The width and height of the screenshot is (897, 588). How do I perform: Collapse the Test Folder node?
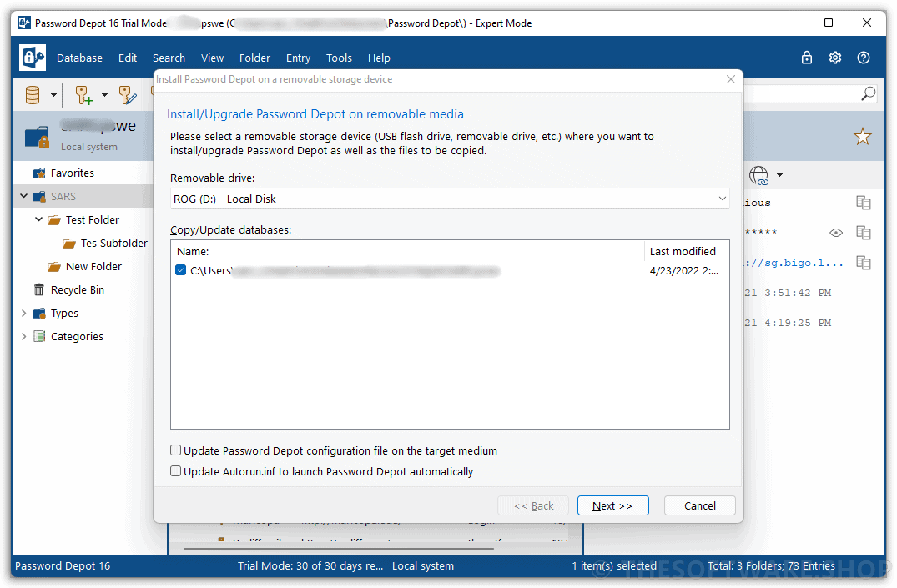click(38, 219)
